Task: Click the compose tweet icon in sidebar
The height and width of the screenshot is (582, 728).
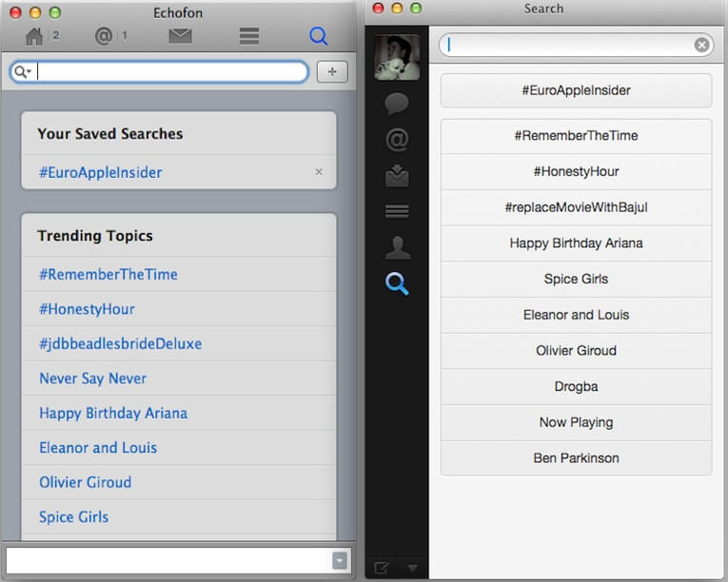Action: click(382, 568)
